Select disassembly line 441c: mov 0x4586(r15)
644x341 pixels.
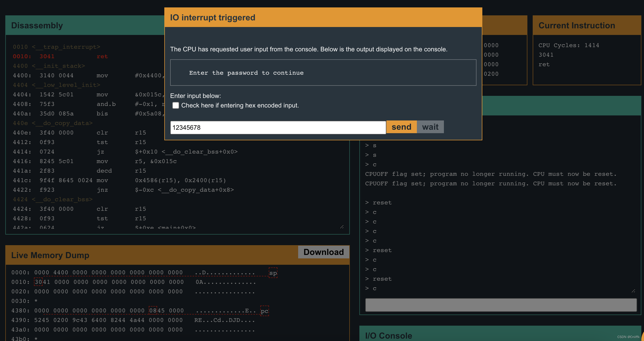[119, 180]
